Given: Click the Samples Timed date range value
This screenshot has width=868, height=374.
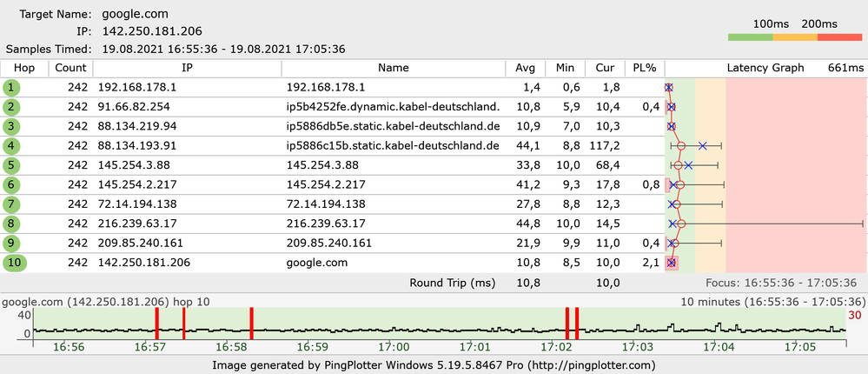Looking at the screenshot, I should coord(224,49).
